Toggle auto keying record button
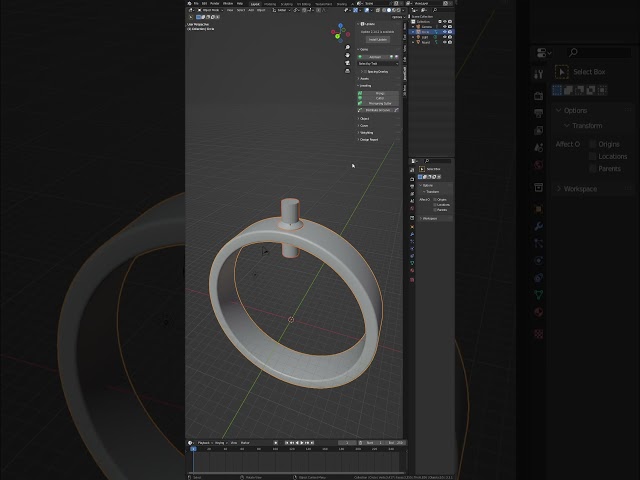Image resolution: width=640 pixels, height=480 pixels. pos(276,443)
